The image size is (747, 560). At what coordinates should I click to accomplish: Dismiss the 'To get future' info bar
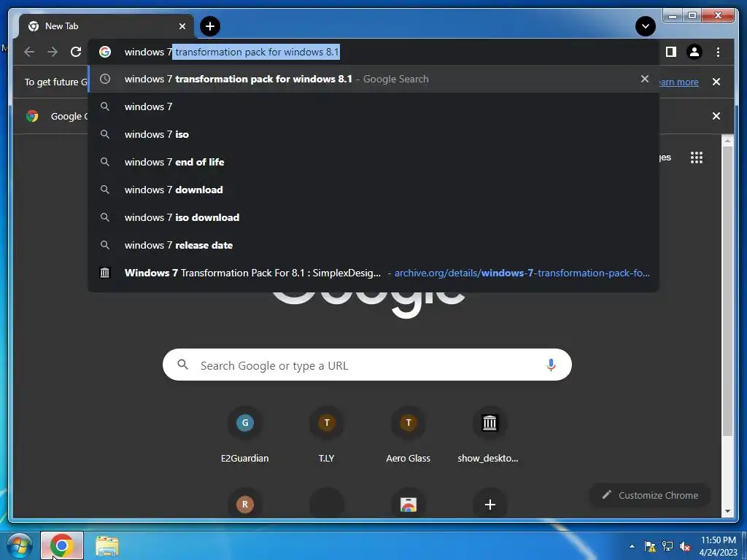coord(716,82)
